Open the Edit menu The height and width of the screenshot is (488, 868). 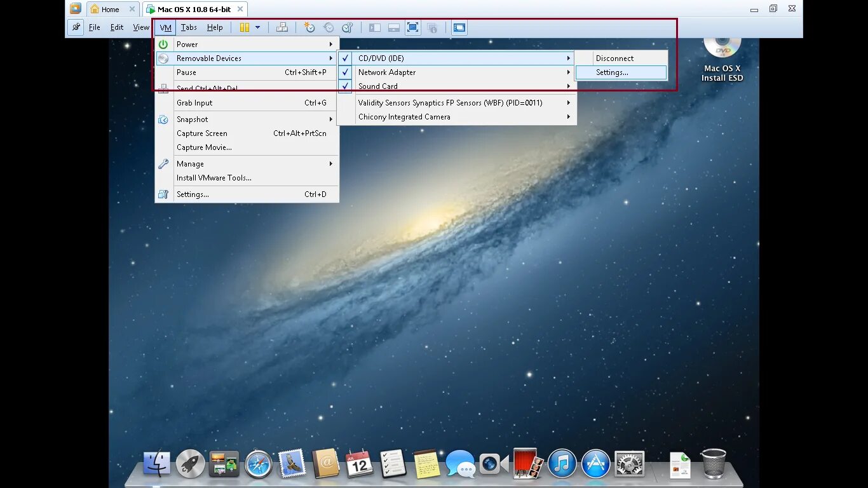[x=117, y=27]
